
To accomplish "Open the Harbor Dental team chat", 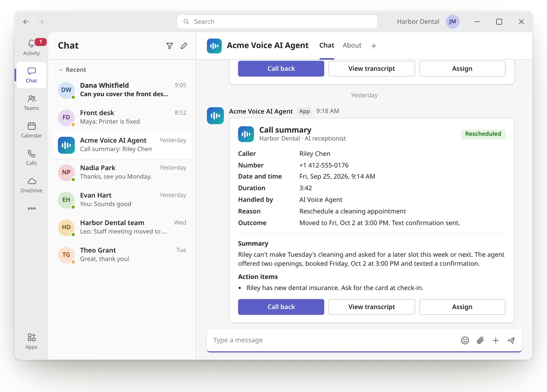I will click(122, 227).
